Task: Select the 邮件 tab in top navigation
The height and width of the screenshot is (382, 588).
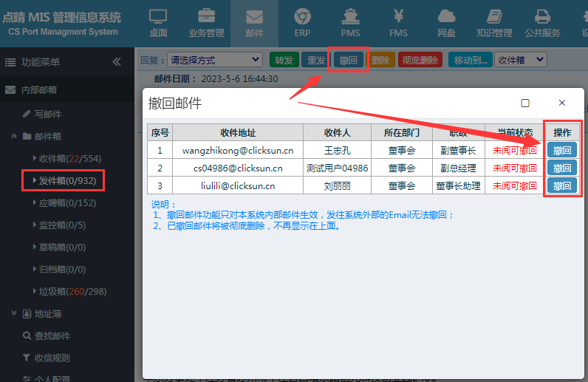Action: coord(254,23)
